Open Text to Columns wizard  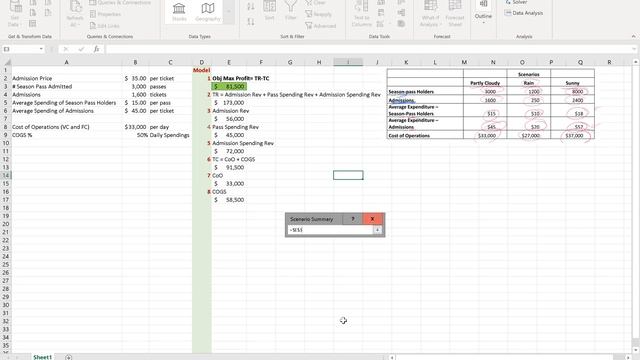[x=362, y=13]
